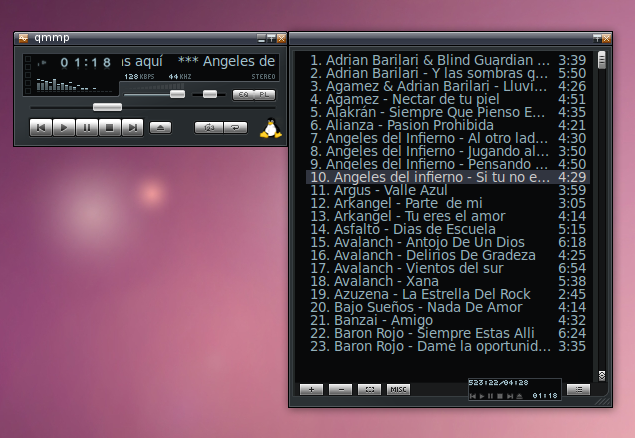The width and height of the screenshot is (635, 438).
Task: Click the mini Previous icon in playlist footer
Action: tap(473, 396)
